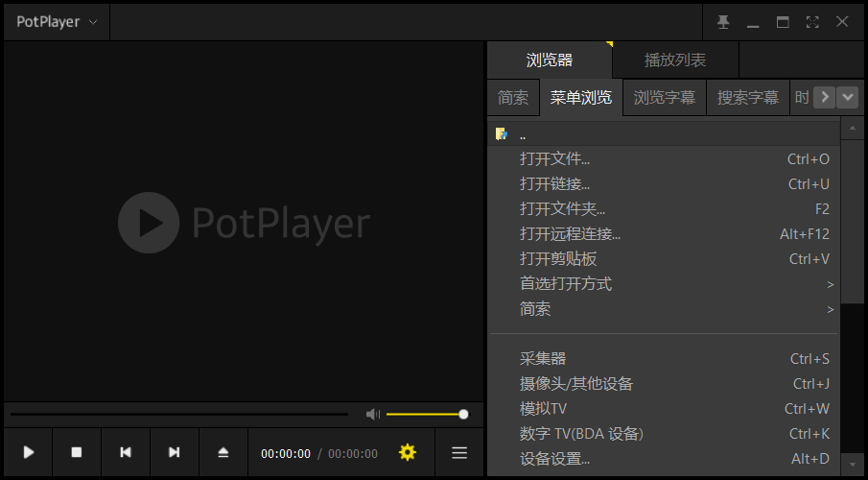Choose 打开剪贴板 menu entry

pos(664,259)
